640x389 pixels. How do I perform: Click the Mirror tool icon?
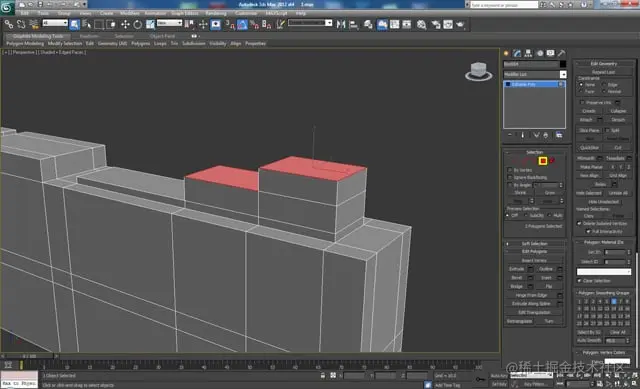click(341, 24)
